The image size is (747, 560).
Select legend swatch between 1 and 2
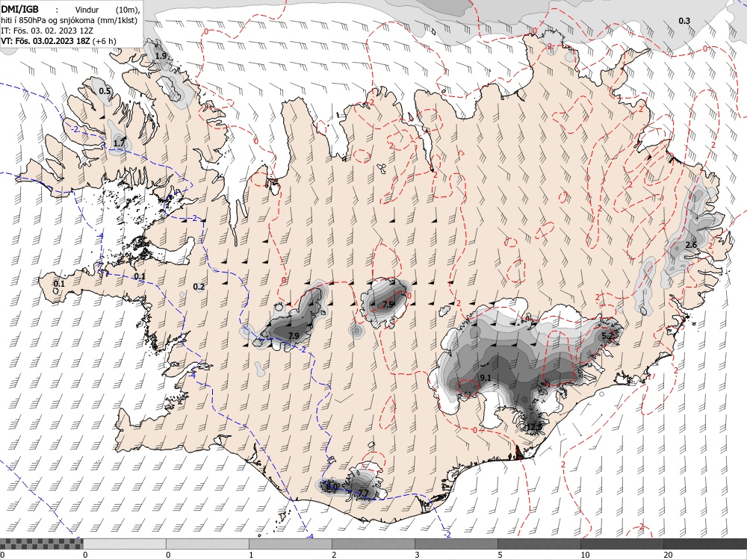pos(290,544)
